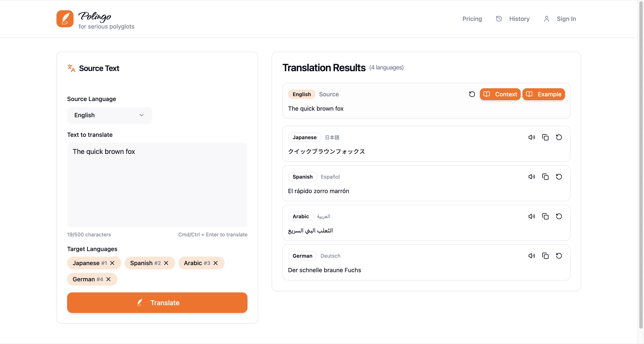
Task: Remove Arabic #3 target language chip
Action: (x=216, y=263)
